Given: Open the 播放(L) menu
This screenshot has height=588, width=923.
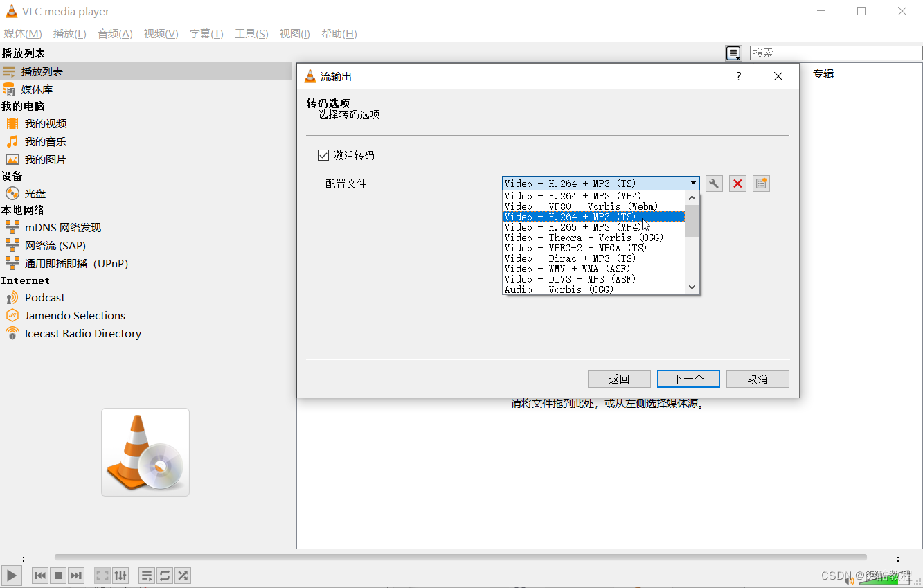Looking at the screenshot, I should 70,34.
